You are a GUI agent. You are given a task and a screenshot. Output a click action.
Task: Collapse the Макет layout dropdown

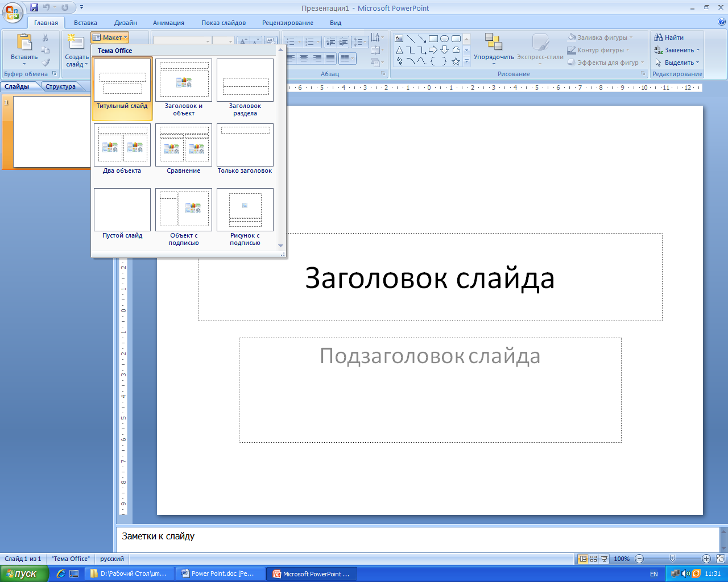pos(110,38)
